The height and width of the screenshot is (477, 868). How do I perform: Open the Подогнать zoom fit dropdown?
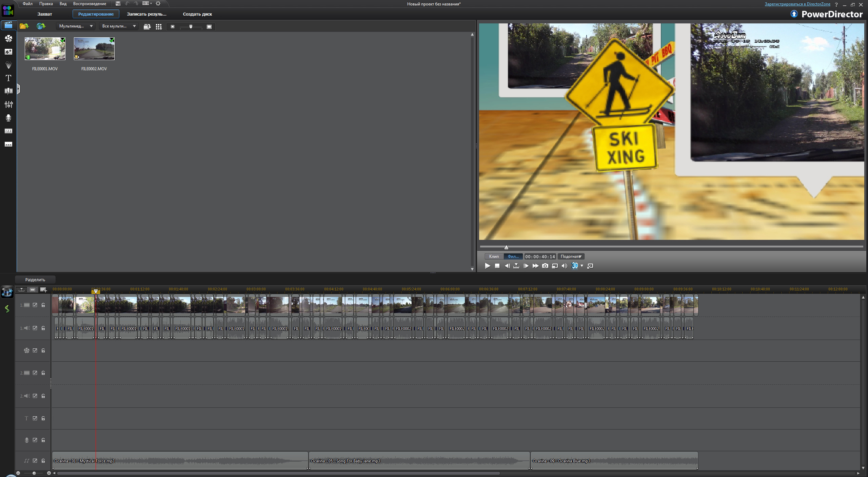[x=571, y=256]
